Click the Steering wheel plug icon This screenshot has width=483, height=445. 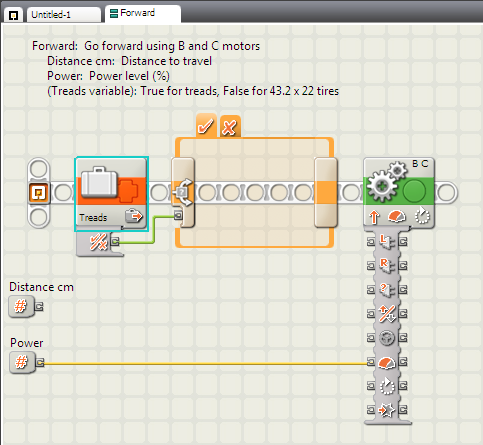click(387, 338)
